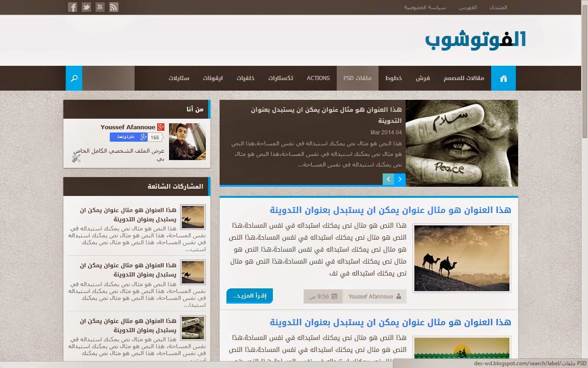Select مقالات للمصمم menu item
The height and width of the screenshot is (368, 588).
(x=464, y=78)
